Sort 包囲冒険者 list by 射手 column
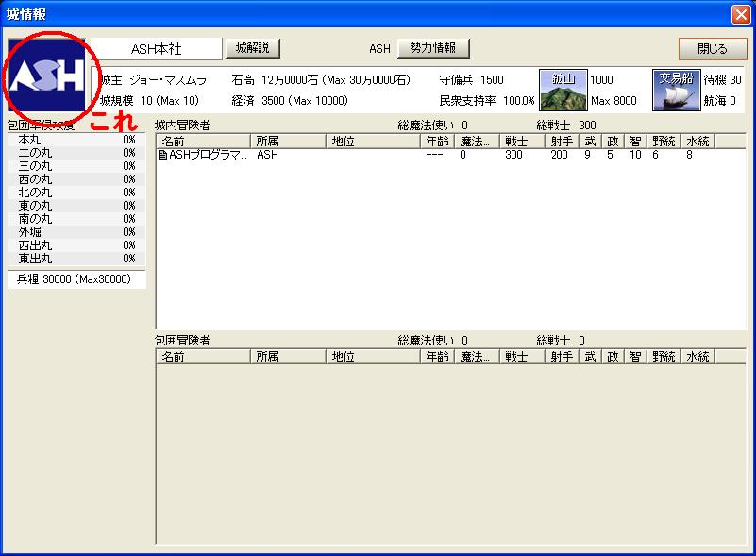The width and height of the screenshot is (756, 556). point(561,357)
